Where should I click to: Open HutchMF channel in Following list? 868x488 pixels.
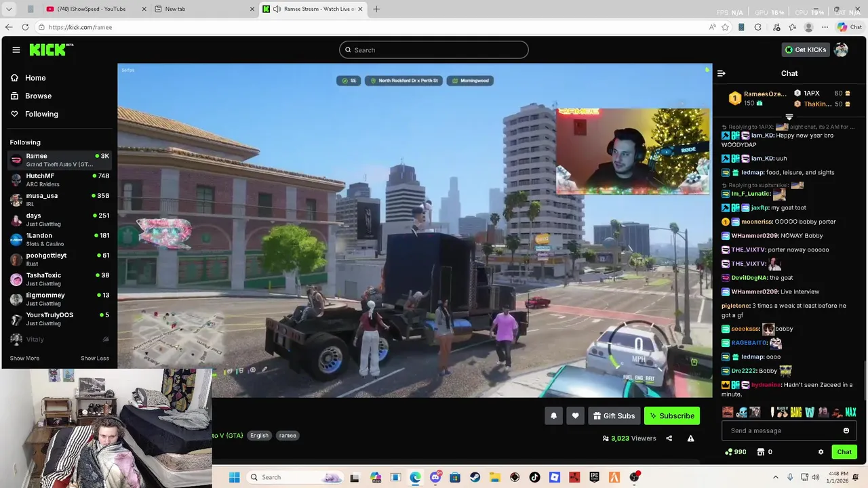(x=60, y=180)
